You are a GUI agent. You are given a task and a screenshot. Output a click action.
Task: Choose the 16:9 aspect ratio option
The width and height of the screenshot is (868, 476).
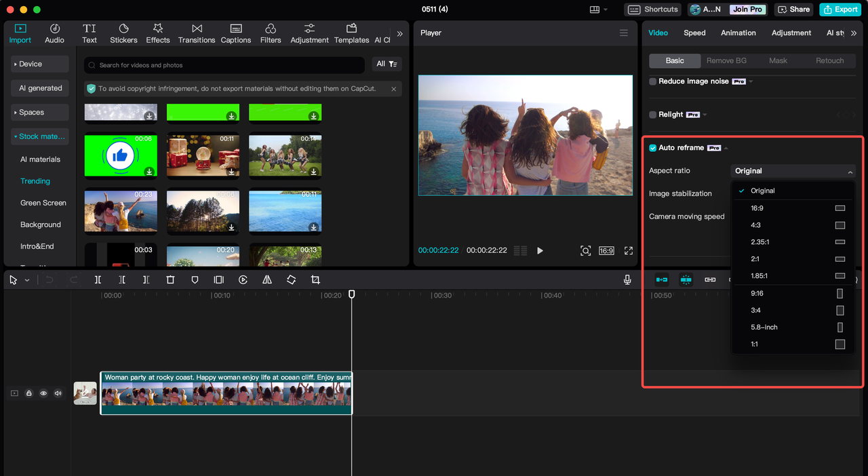pos(793,208)
